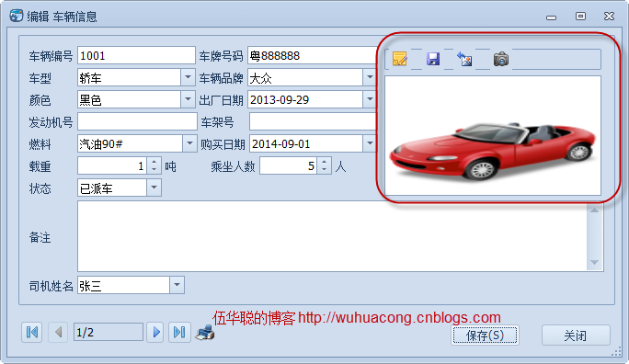Open the 车辆品牌 dropdown
Screen dimensions: 629x364
pos(370,77)
